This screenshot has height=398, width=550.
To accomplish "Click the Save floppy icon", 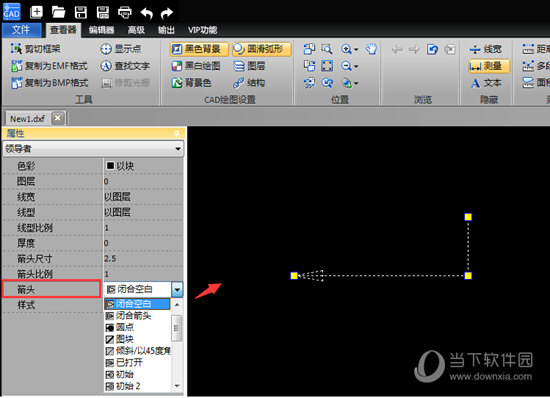I will 81,12.
